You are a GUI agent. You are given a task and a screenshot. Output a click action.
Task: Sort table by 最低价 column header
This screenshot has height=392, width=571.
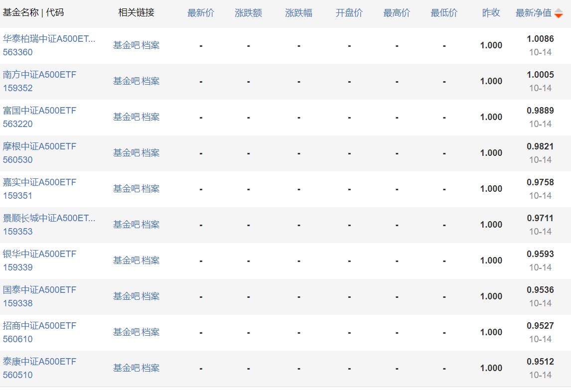click(444, 13)
